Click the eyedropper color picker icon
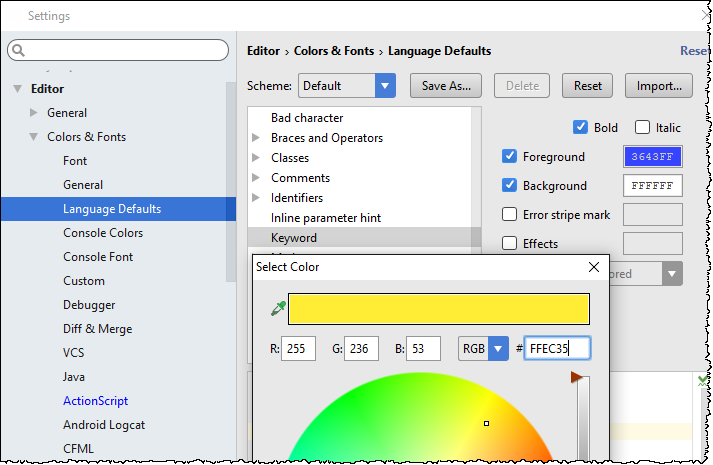This screenshot has height=465, width=713. coord(278,309)
